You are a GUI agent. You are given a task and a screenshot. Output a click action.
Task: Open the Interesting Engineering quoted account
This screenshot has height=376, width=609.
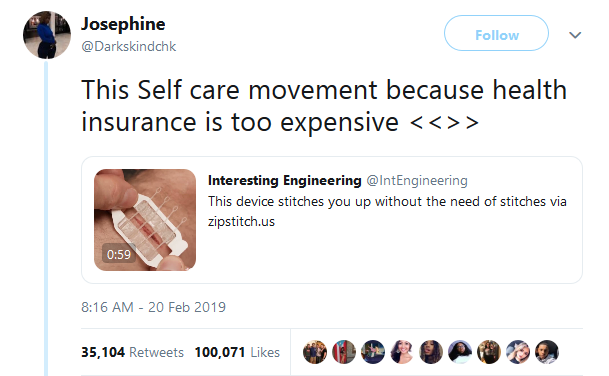pos(285,180)
